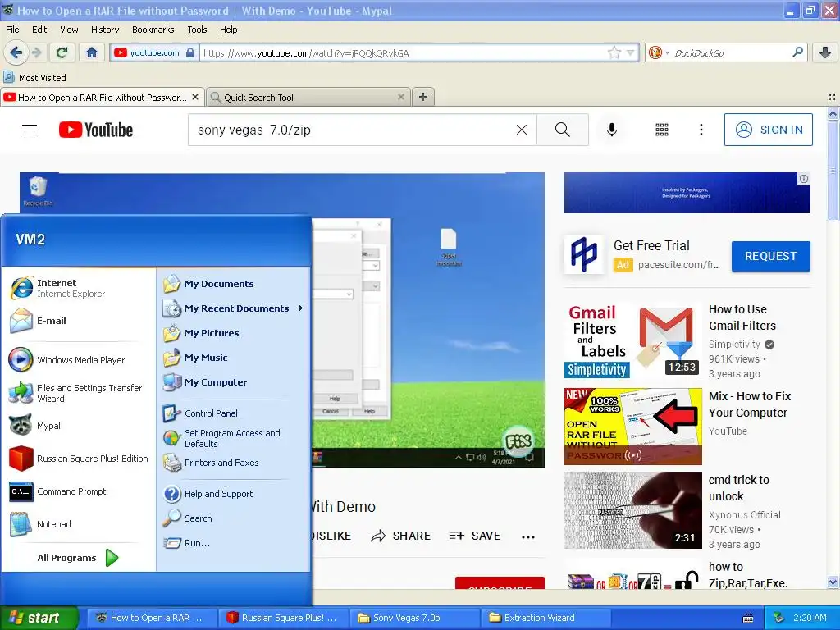Image resolution: width=840 pixels, height=630 pixels.
Task: Open Command Prompt from Start menu
Action: pyautogui.click(x=78, y=491)
